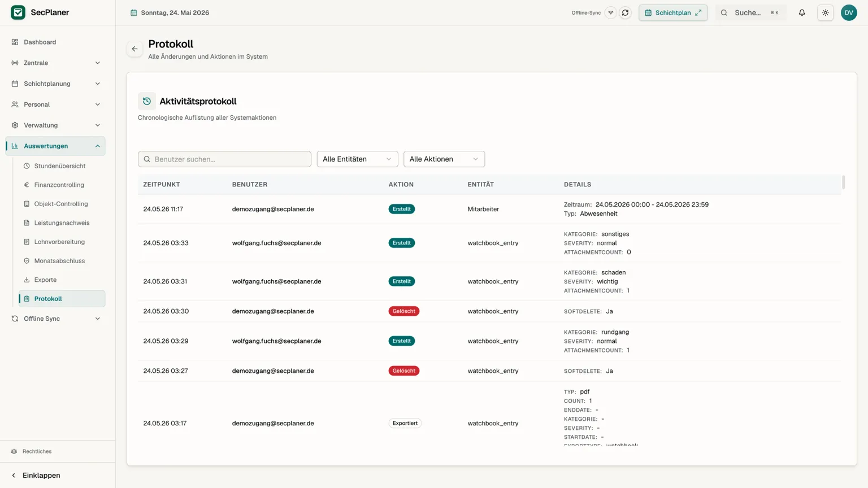868x488 pixels.
Task: Click the expand icon on the Schichtplan button
Action: 698,12
